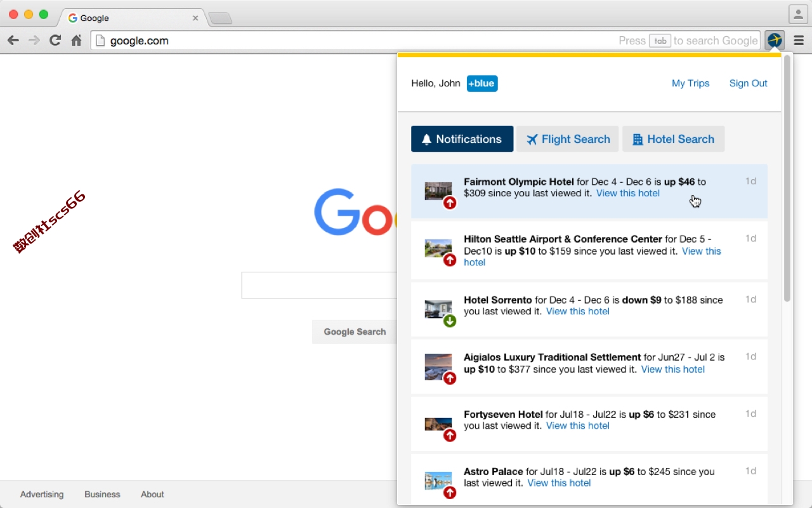Click the Hilton Seattle Airport & Conference Center title
Viewport: 812px width, 508px height.
tap(563, 239)
